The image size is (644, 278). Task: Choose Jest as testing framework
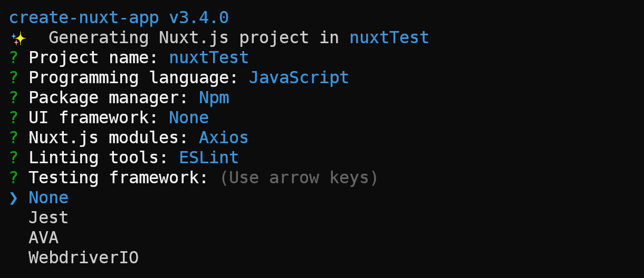[49, 218]
